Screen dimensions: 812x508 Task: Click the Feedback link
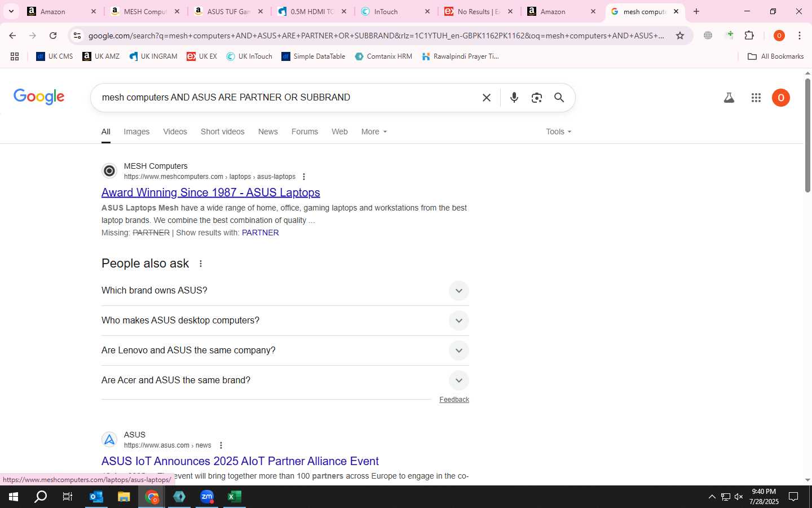click(454, 400)
